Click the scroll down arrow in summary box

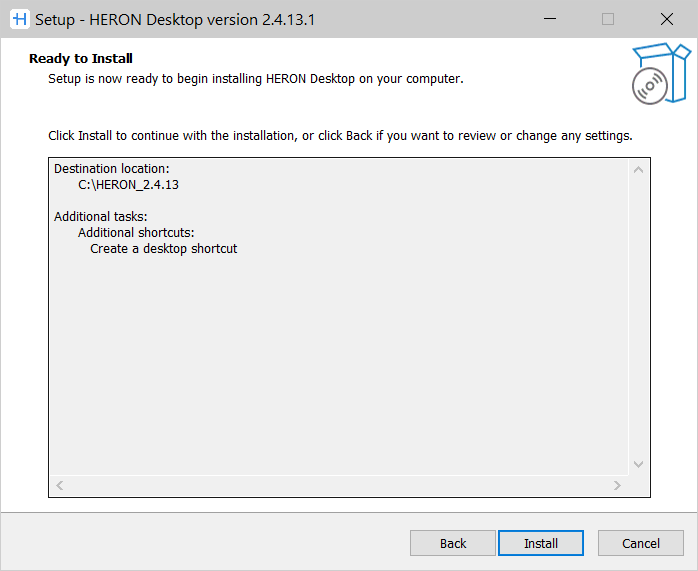[639, 464]
